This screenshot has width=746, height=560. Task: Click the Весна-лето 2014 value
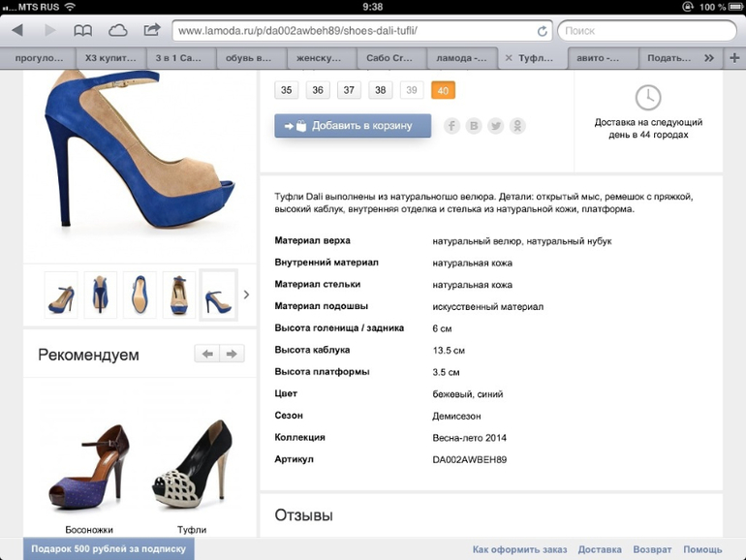point(470,438)
